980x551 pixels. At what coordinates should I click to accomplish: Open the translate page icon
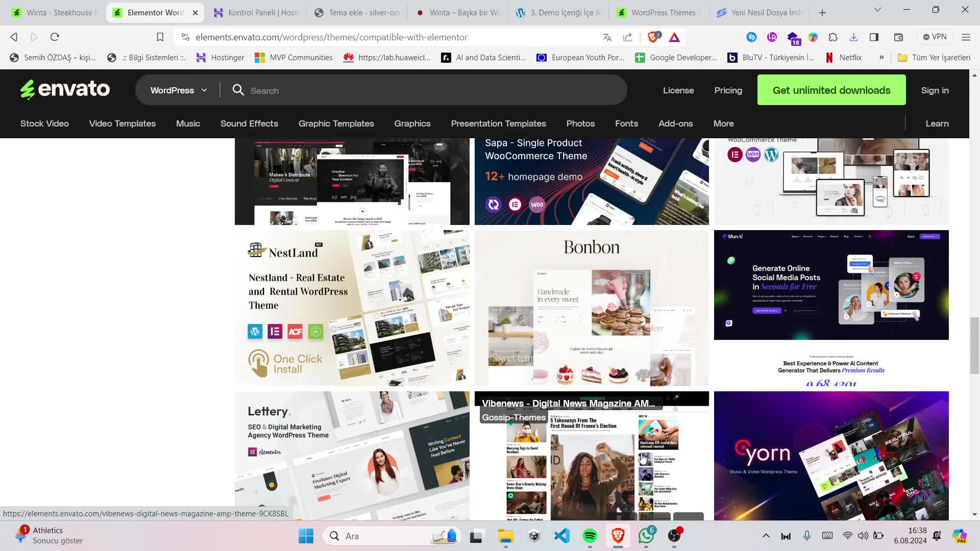pyautogui.click(x=607, y=37)
